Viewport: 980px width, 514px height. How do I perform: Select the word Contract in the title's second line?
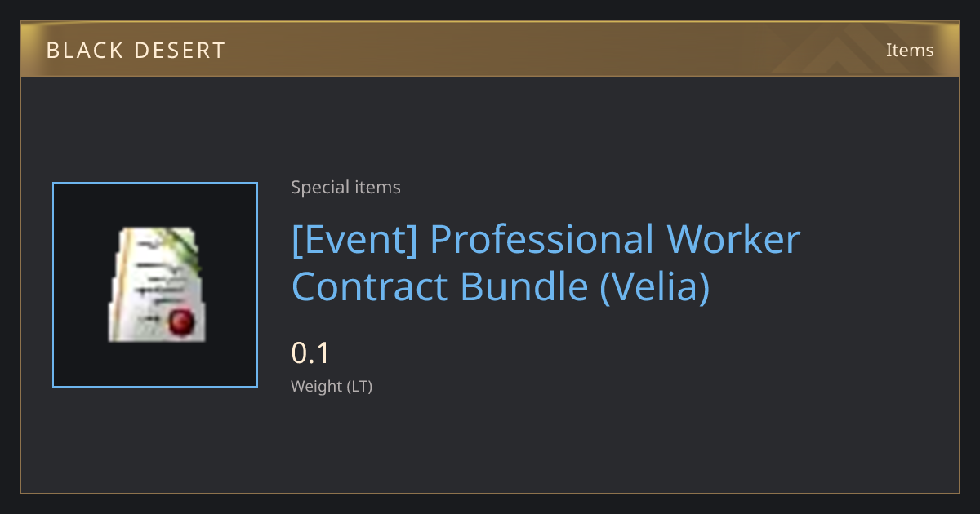[x=369, y=287]
